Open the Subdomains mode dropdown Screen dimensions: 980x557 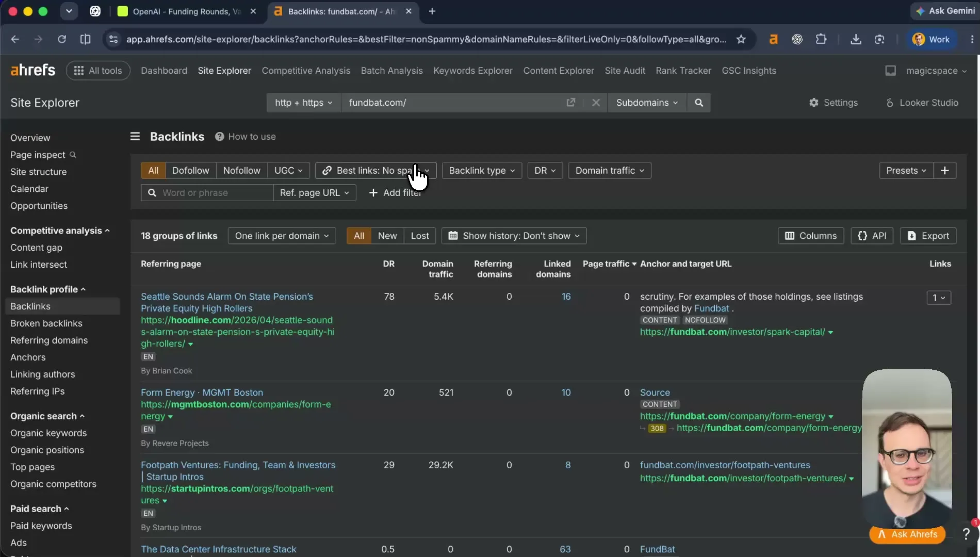pyautogui.click(x=647, y=103)
